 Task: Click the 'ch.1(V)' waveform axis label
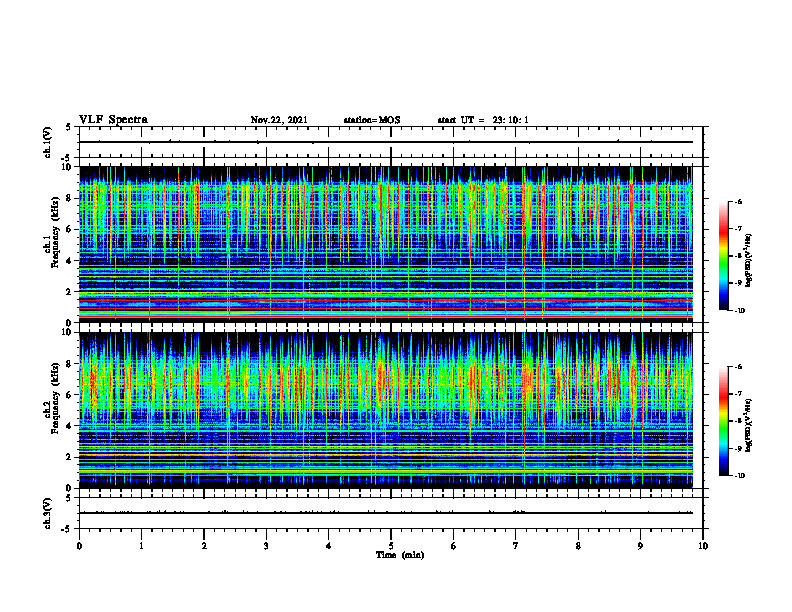(47, 142)
